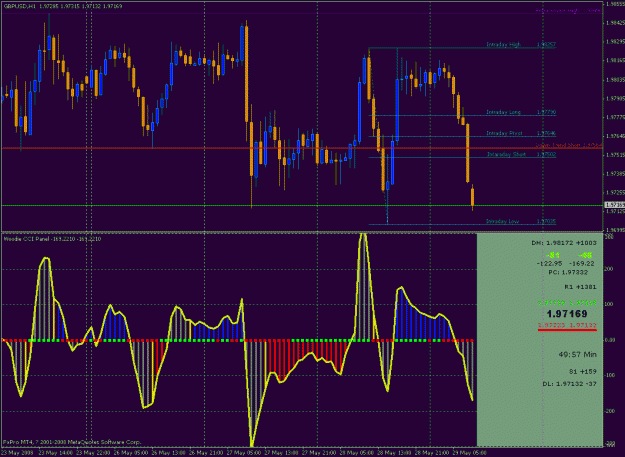This screenshot has width=625, height=457.
Task: Click the 'PC: 1.97332' readout
Action: pos(568,273)
